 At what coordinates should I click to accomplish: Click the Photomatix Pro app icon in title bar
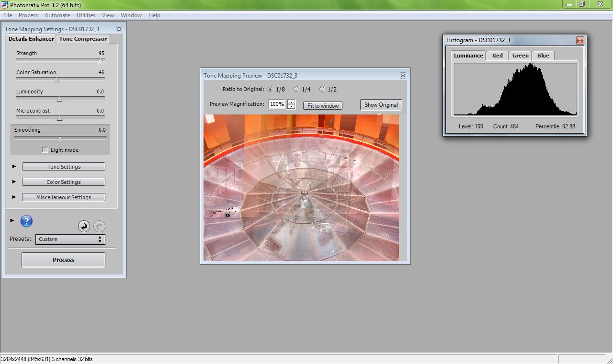click(x=4, y=4)
